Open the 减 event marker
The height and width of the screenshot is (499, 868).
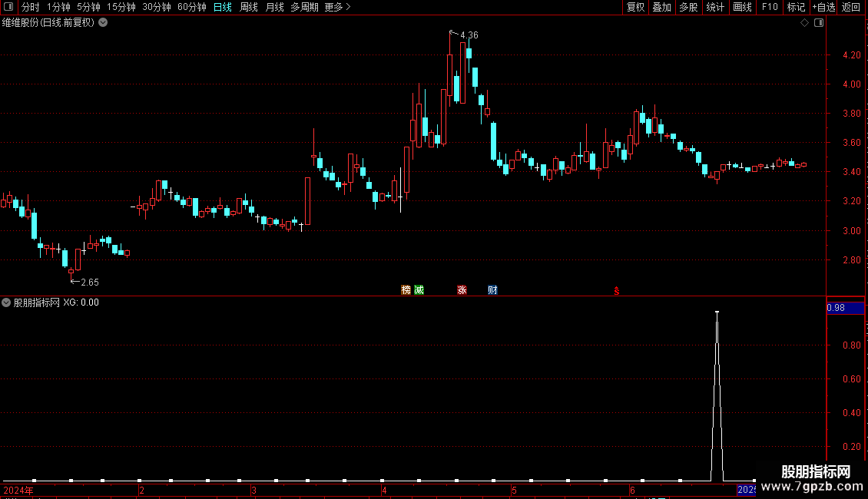coord(419,290)
